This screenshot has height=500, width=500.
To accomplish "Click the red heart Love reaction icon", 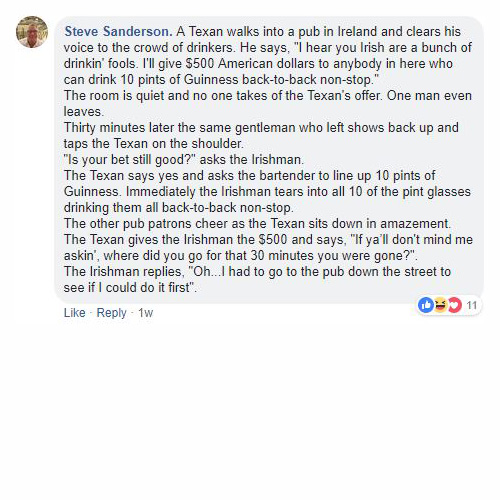I will click(454, 305).
